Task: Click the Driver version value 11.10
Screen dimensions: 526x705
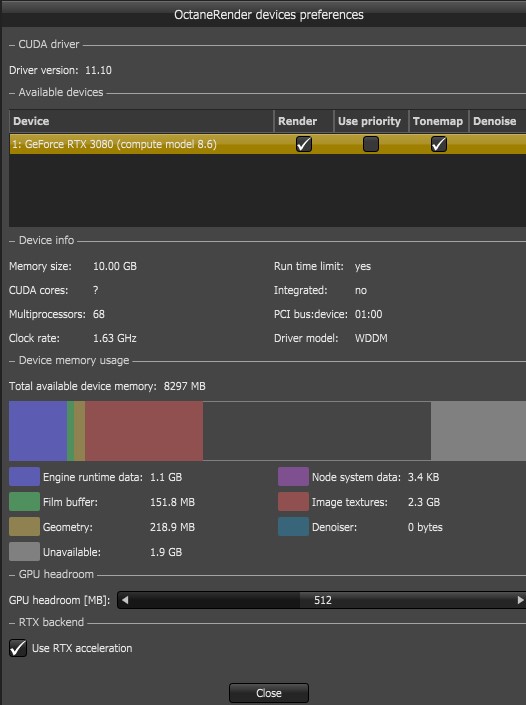Action: 98,70
